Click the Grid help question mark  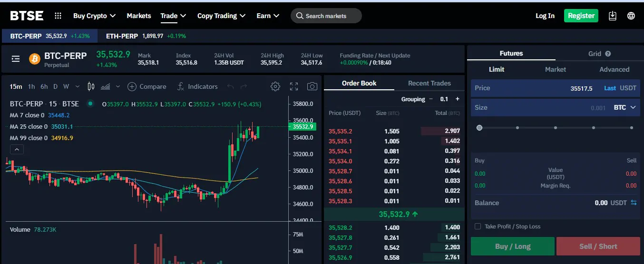tap(608, 54)
